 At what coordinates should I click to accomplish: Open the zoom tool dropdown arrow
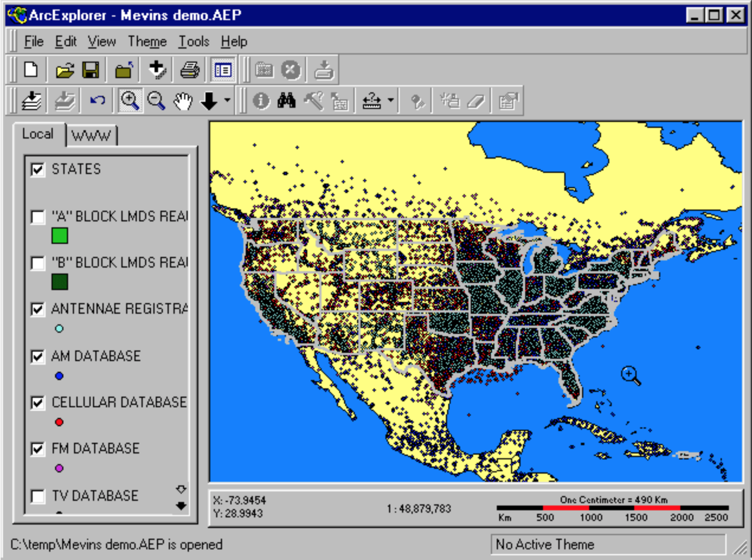click(x=227, y=99)
